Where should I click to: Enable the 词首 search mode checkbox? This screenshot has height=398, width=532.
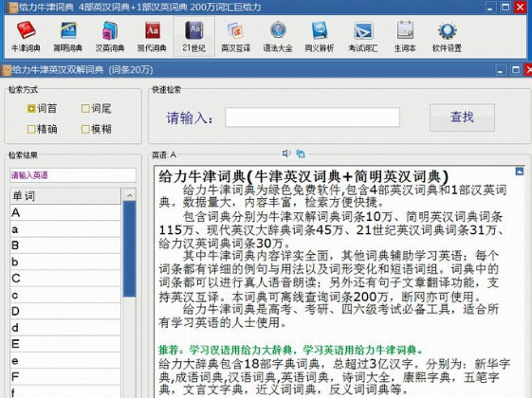pyautogui.click(x=31, y=108)
